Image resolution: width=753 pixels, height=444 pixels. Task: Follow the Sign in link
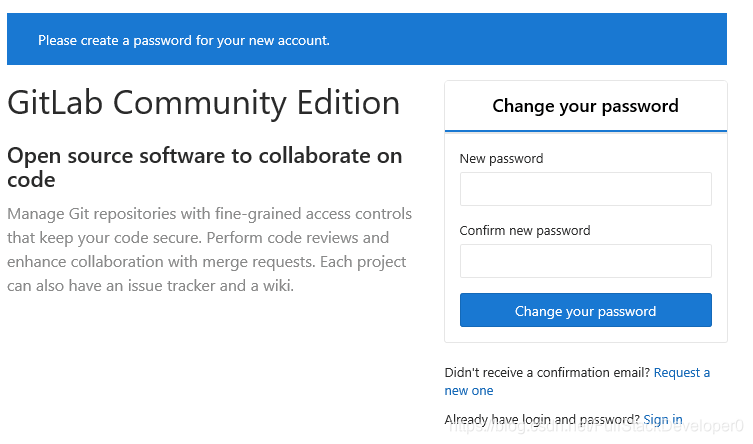663,420
